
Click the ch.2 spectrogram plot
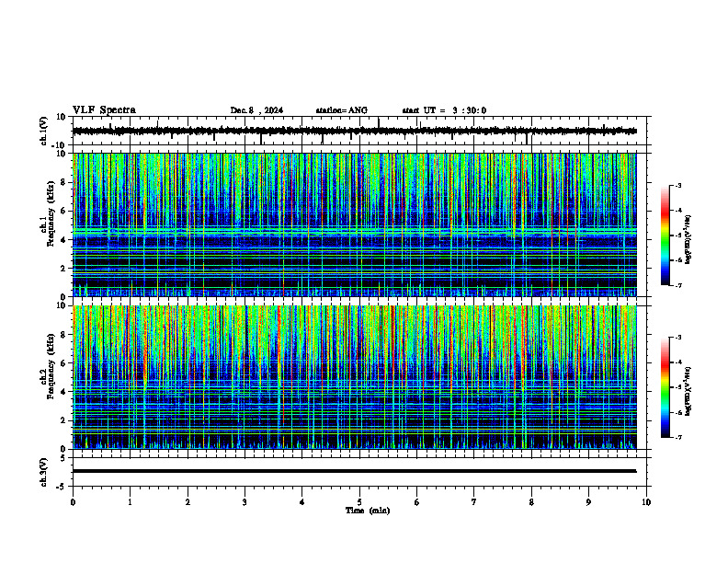[x=354, y=377]
